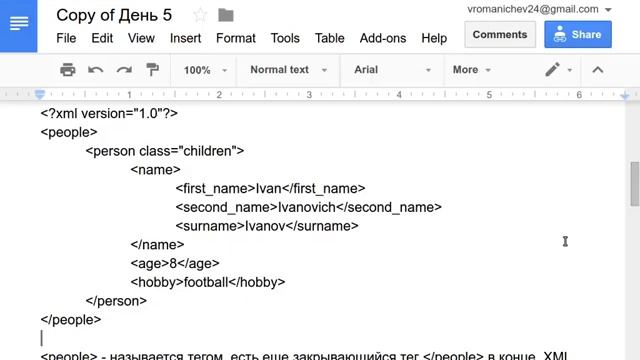Click the opening <people> tag line
Screen dimensions: 640x360
click(x=69, y=132)
